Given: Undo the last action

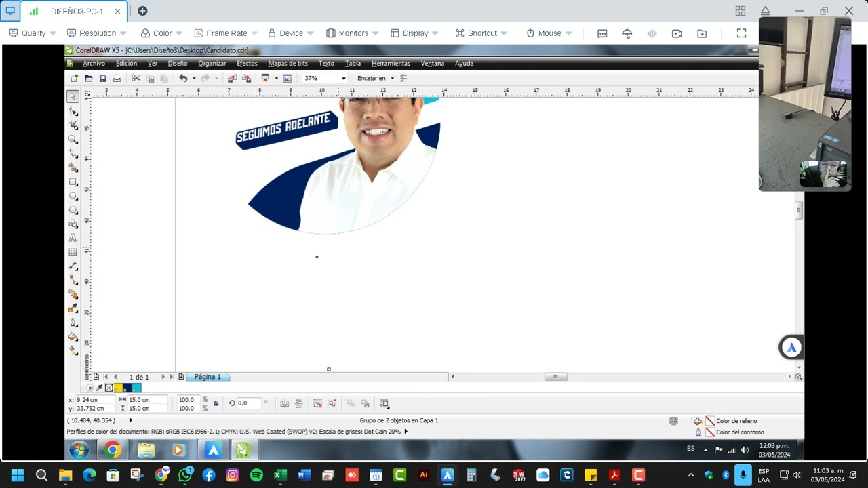Looking at the screenshot, I should point(183,79).
